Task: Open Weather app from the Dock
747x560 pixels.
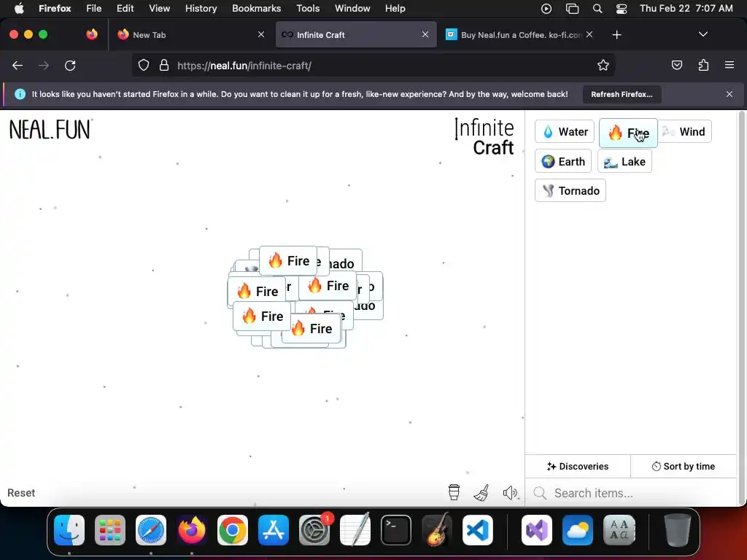Action: tap(578, 529)
